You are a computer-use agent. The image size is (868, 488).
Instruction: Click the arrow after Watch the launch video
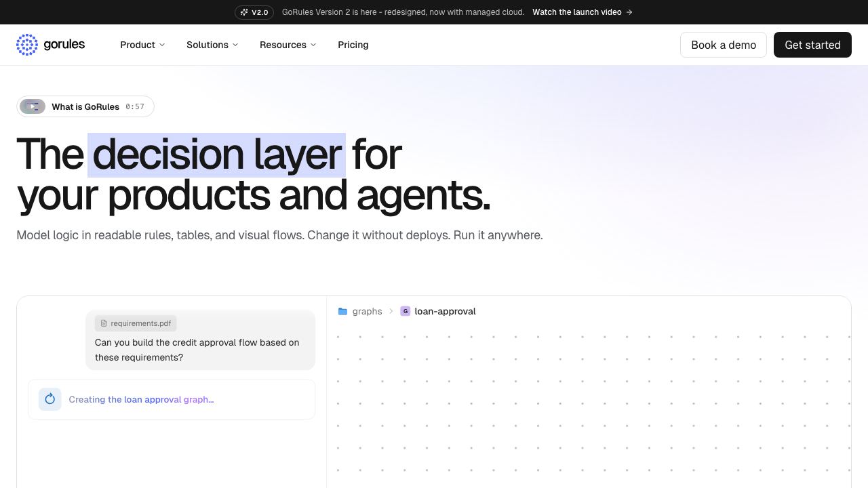tap(629, 12)
